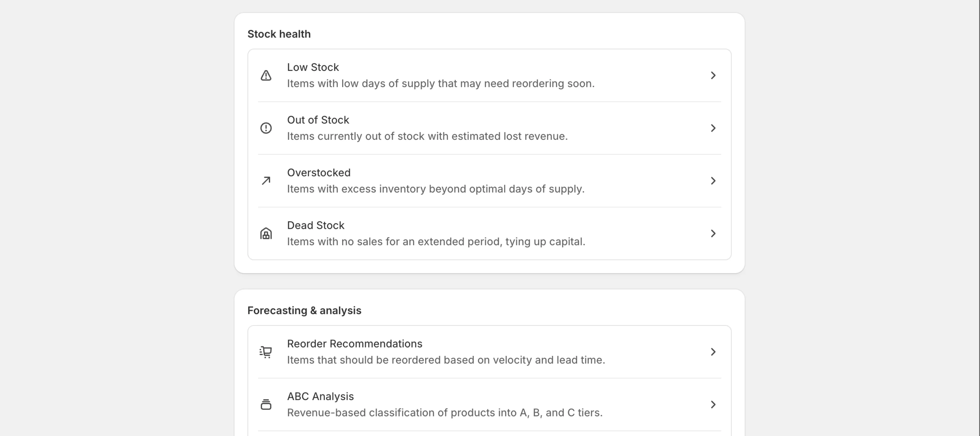Open Out of Stock via its chevron arrow

[713, 128]
